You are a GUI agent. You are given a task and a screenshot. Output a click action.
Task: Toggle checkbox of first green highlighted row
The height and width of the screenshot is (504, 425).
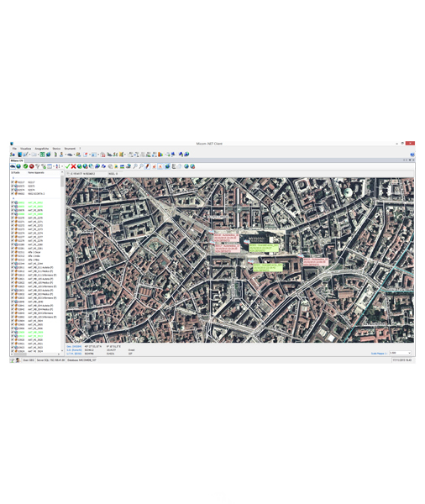[13, 202]
